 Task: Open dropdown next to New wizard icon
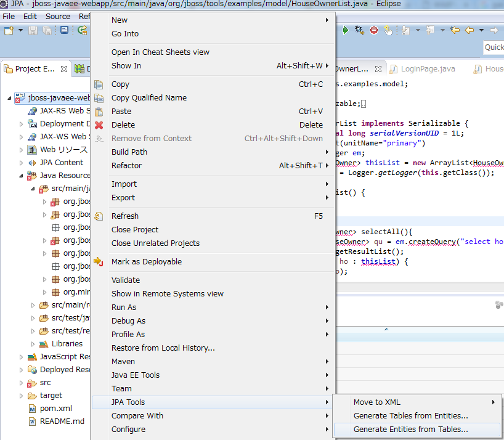click(20, 30)
